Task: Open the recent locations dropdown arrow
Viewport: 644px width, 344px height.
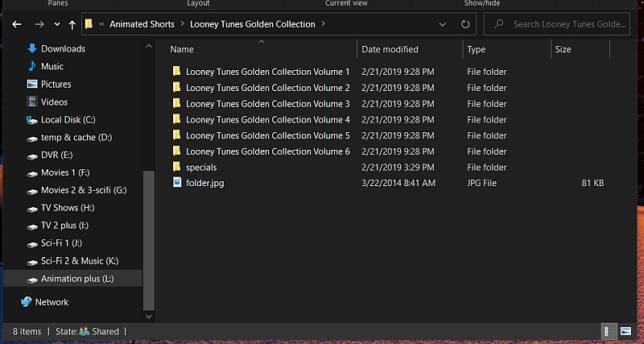Action: coord(57,25)
